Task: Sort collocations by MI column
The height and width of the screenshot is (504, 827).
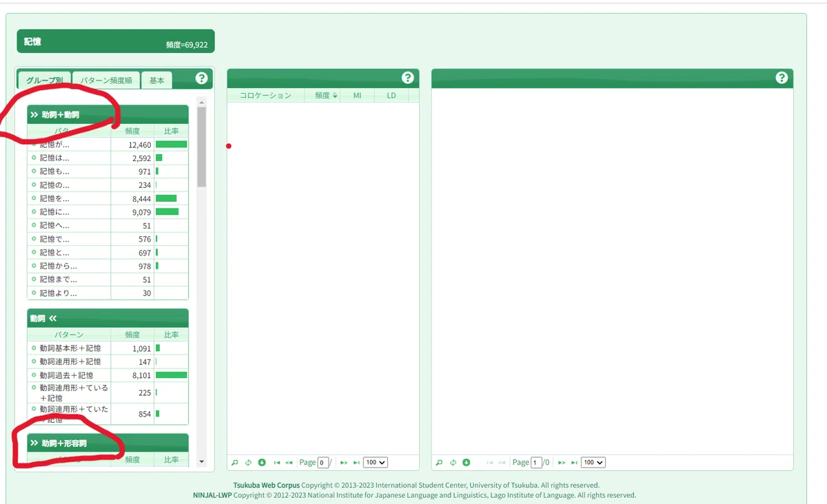Action: [357, 96]
